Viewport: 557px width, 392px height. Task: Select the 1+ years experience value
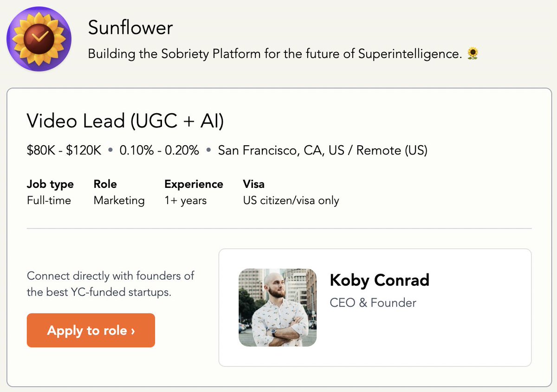[x=185, y=200]
